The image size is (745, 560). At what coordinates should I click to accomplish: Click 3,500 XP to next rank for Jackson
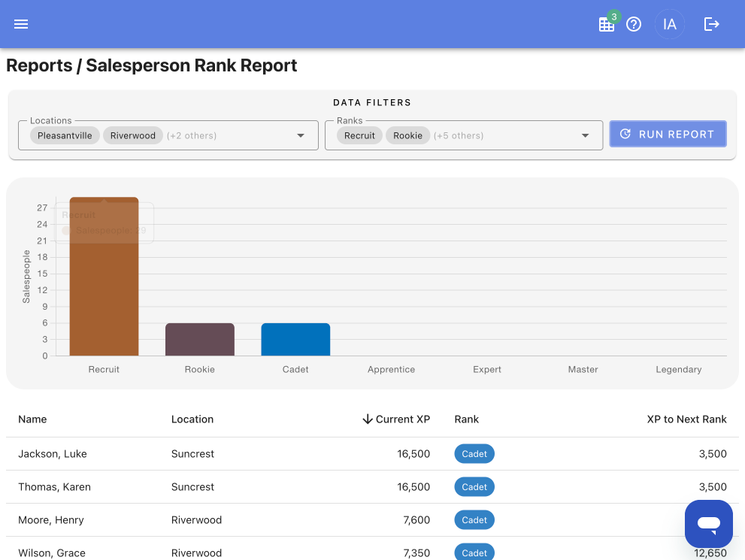click(713, 454)
